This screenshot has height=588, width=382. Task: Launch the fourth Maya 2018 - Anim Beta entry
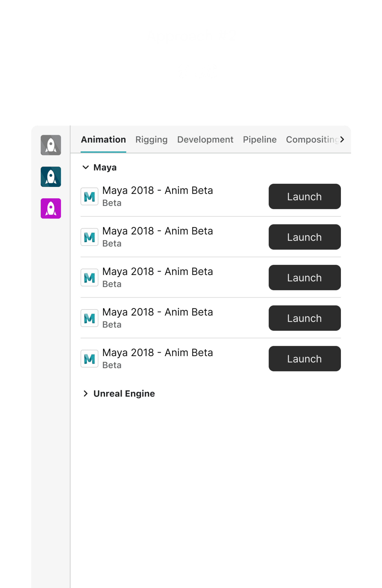(305, 318)
